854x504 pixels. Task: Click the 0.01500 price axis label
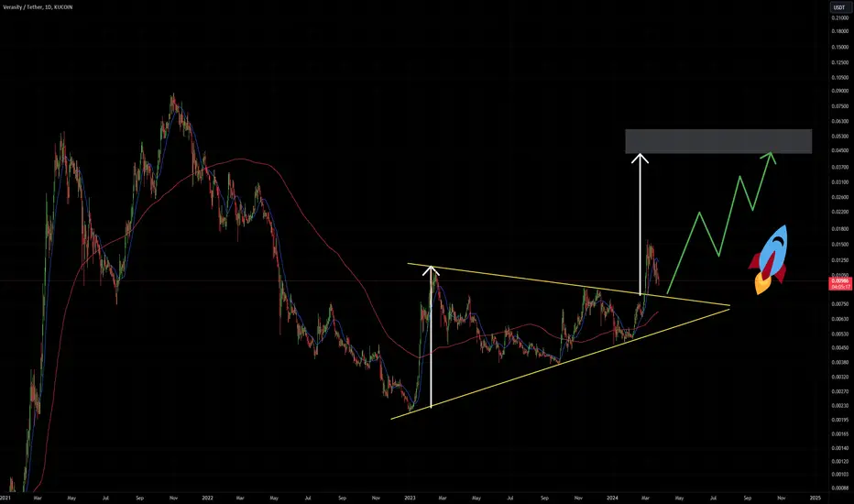tap(840, 245)
